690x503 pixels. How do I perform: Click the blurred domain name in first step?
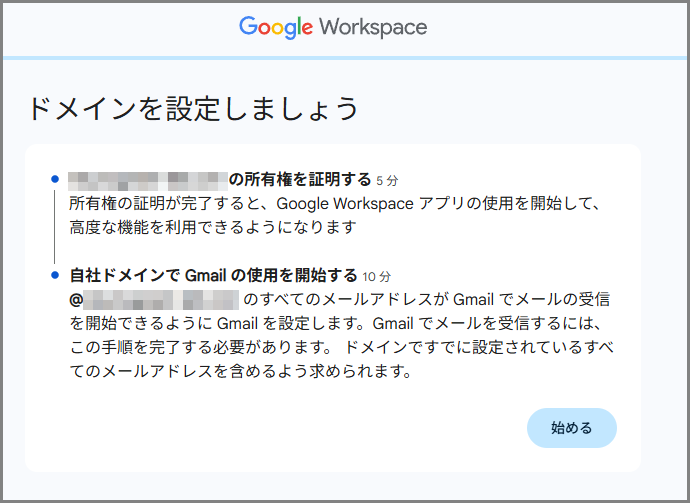pos(148,181)
